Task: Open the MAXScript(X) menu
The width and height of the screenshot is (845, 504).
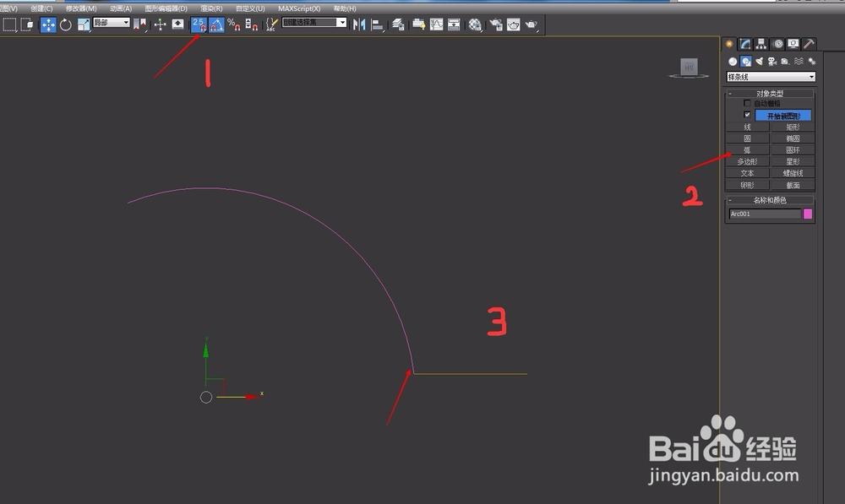Action: coord(299,8)
